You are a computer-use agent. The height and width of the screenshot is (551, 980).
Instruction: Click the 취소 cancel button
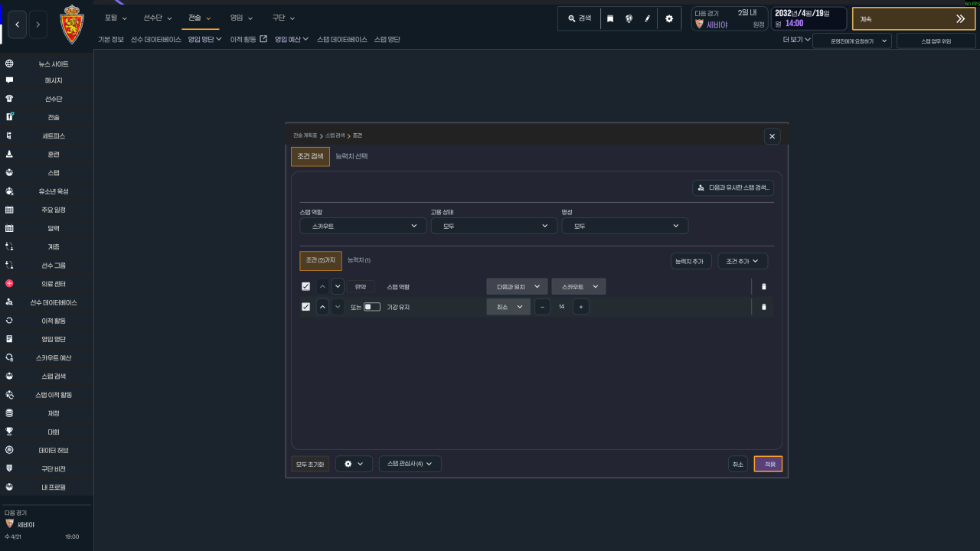[x=738, y=464]
